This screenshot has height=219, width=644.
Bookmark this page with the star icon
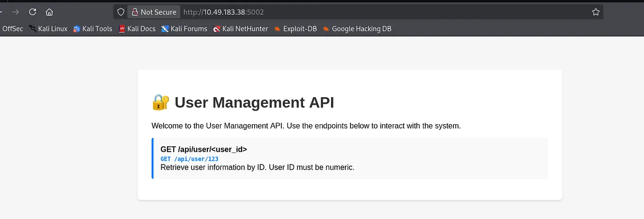[x=596, y=12]
